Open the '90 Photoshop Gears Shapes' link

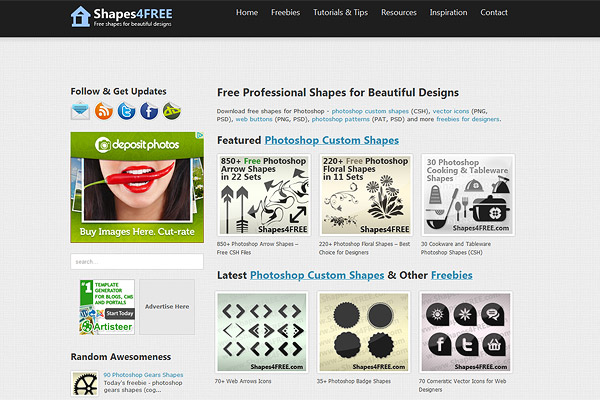[x=143, y=375]
